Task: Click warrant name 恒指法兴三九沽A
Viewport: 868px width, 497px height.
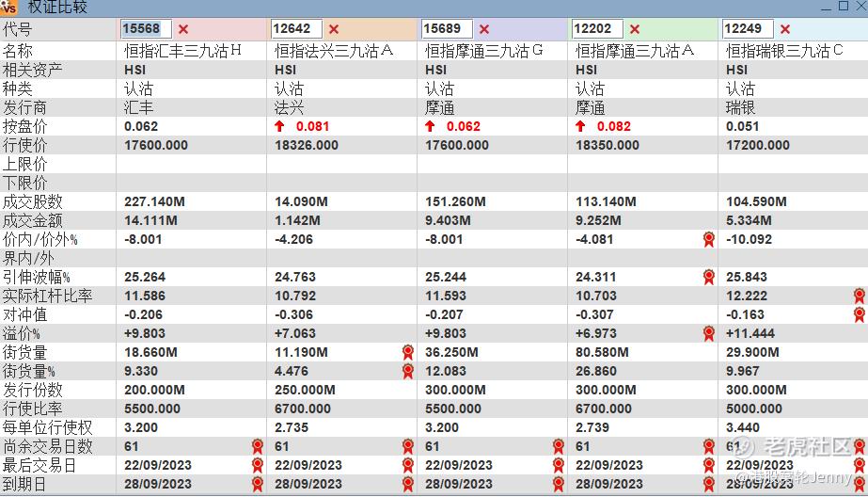Action: click(x=334, y=51)
